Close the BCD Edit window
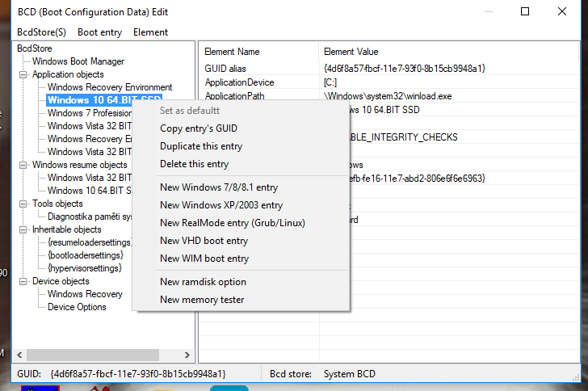This screenshot has height=391, width=588. coord(562,11)
